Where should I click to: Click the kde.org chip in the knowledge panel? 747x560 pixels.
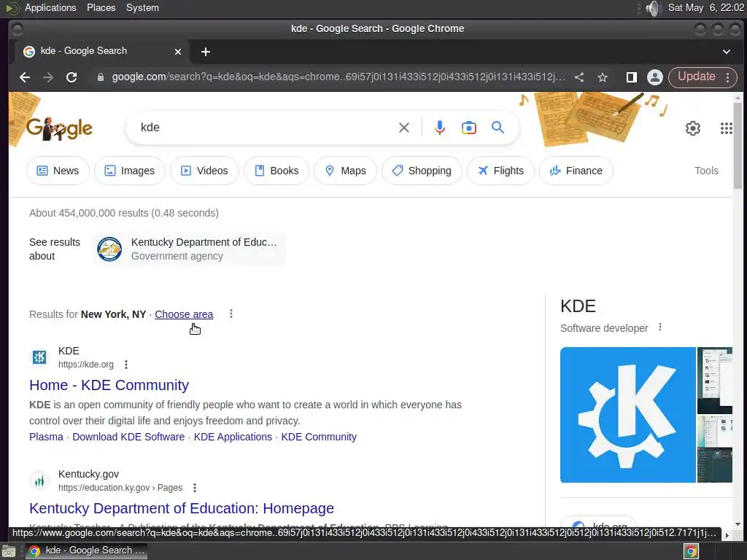click(x=598, y=525)
